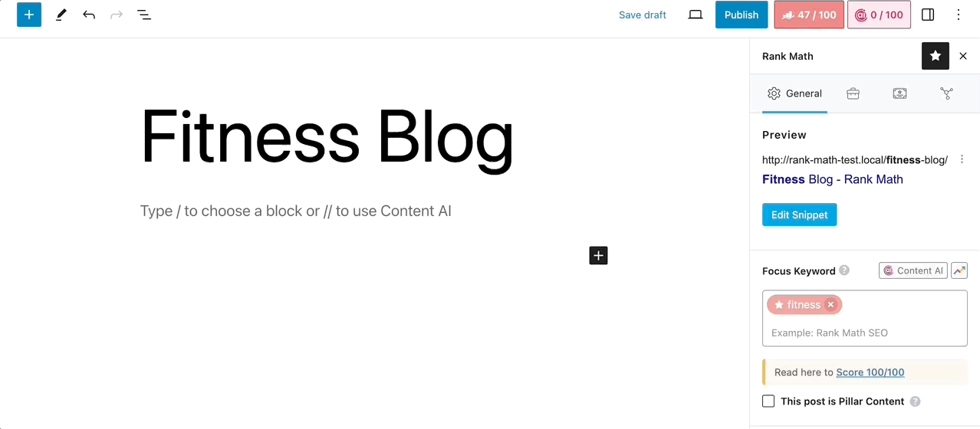Image resolution: width=980 pixels, height=429 pixels.
Task: Click the Edit Snippet button
Action: click(x=799, y=215)
